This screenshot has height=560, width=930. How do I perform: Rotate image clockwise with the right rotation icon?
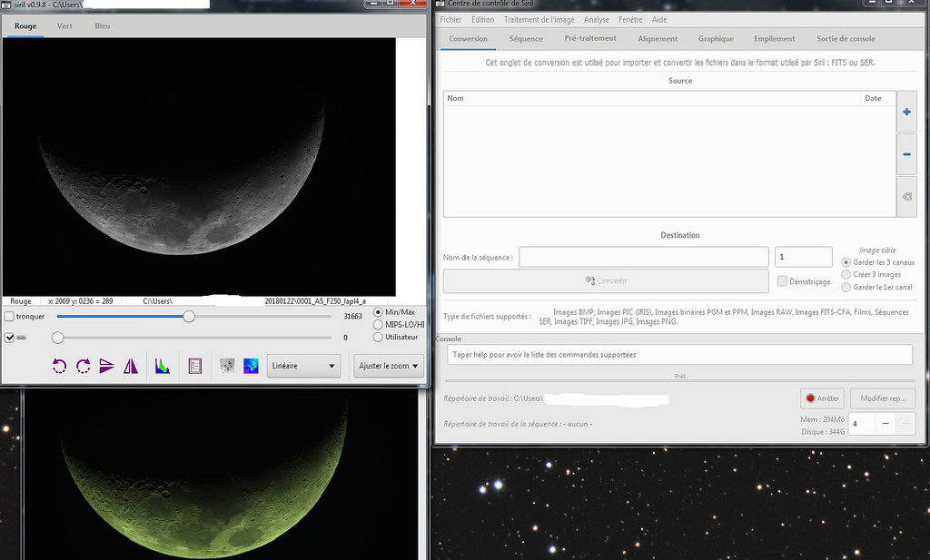point(84,366)
